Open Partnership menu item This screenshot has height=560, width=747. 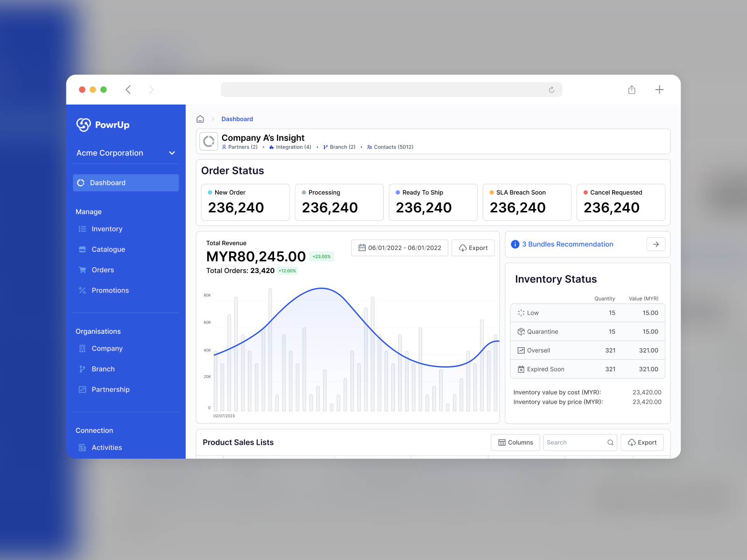111,390
